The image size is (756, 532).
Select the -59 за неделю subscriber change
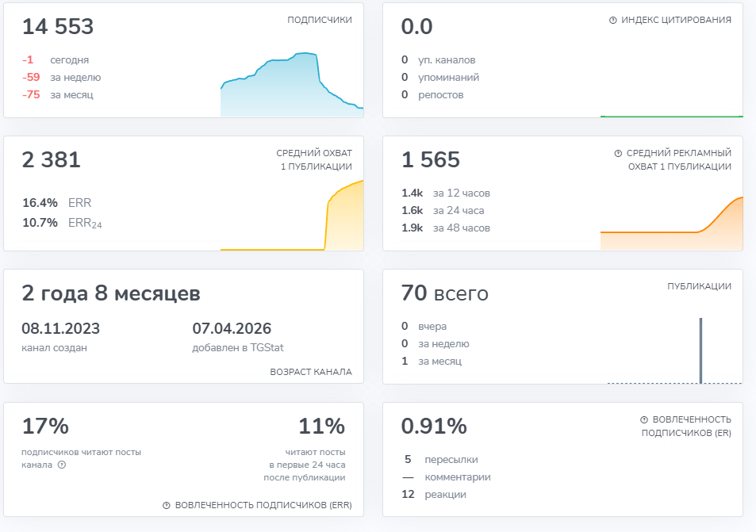[x=62, y=77]
